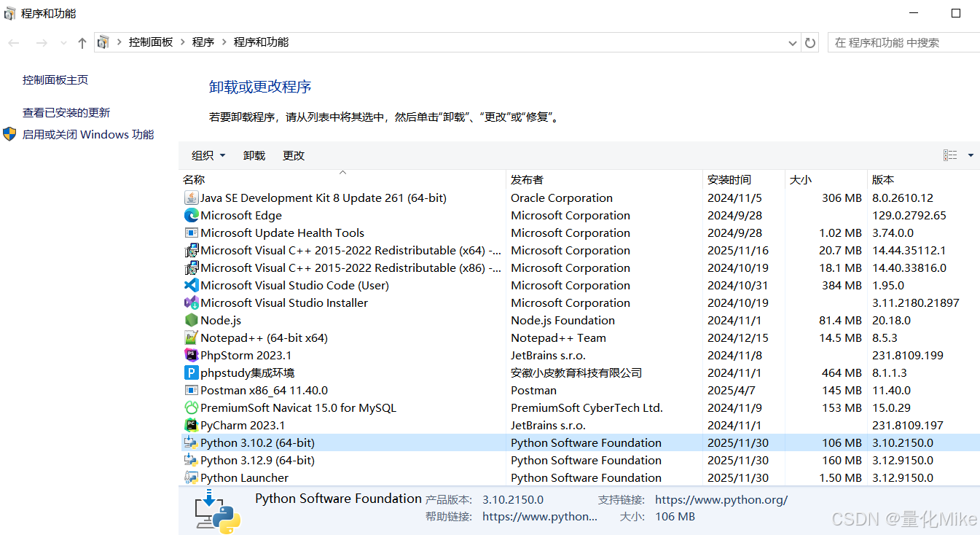Viewport: 980px width, 535px height.
Task: Go up one level with the up arrow
Action: (x=82, y=43)
